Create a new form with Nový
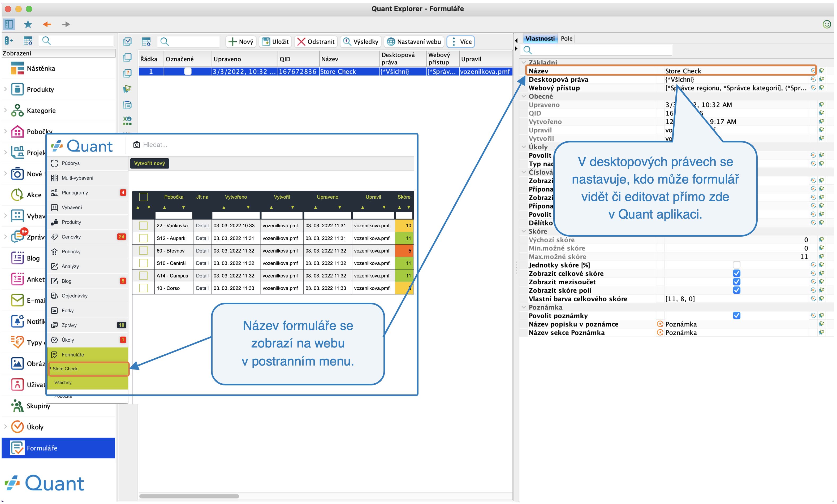Screen dimensions: 837x504 point(241,41)
